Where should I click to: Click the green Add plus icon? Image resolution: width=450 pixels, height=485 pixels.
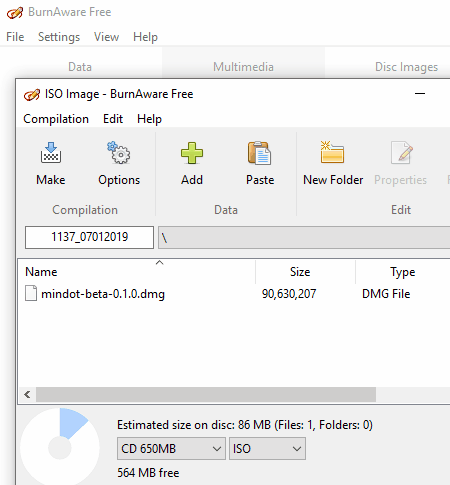click(x=192, y=153)
